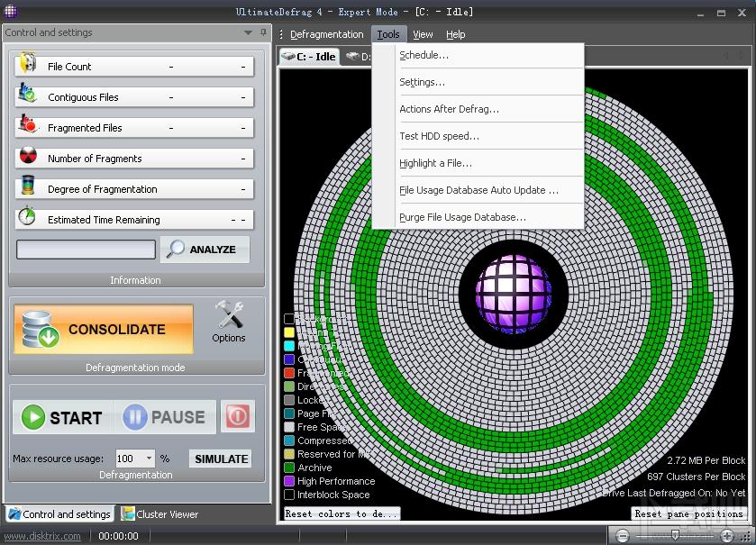This screenshot has width=756, height=545.
Task: Click the toolbar grip next to Defragmentation menu
Action: 281,34
